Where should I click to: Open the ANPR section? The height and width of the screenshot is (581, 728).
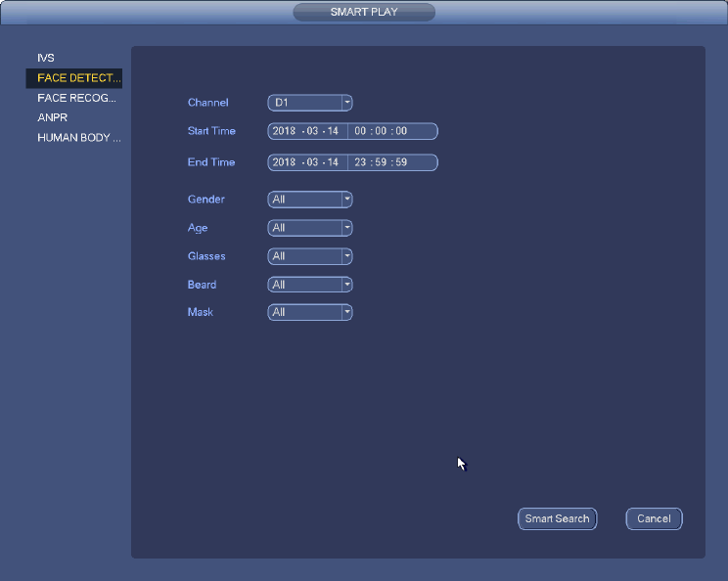click(x=53, y=117)
